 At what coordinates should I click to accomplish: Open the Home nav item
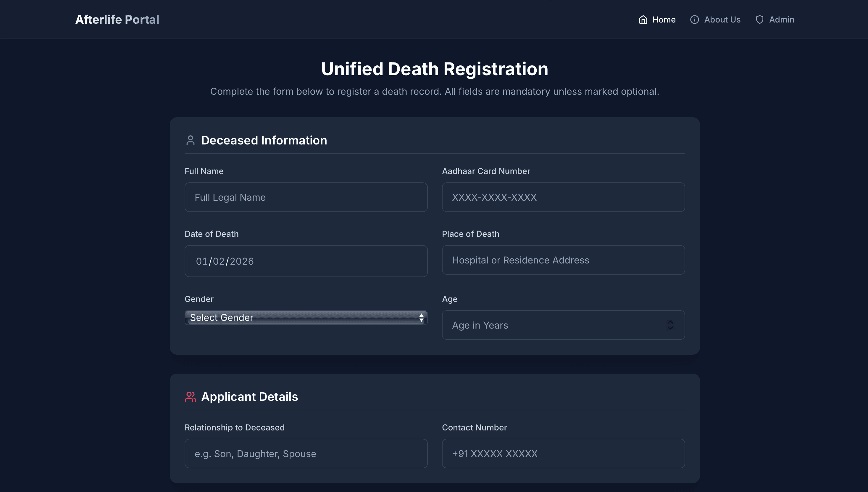(x=663, y=20)
